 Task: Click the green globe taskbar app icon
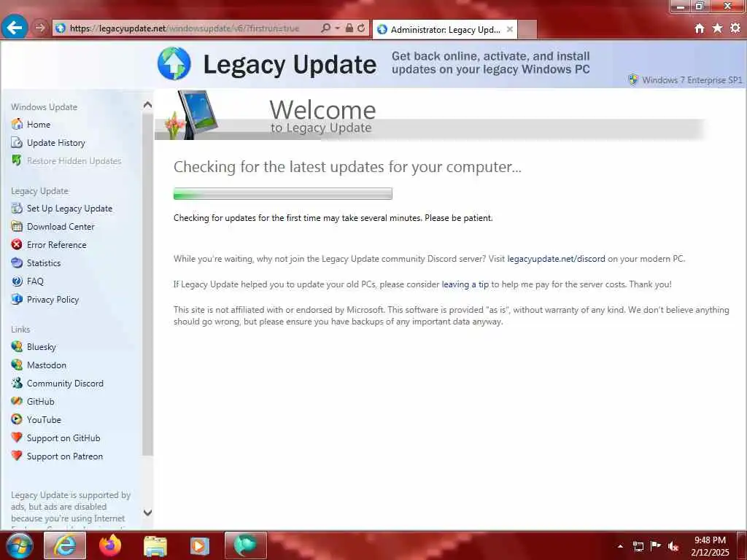click(245, 545)
